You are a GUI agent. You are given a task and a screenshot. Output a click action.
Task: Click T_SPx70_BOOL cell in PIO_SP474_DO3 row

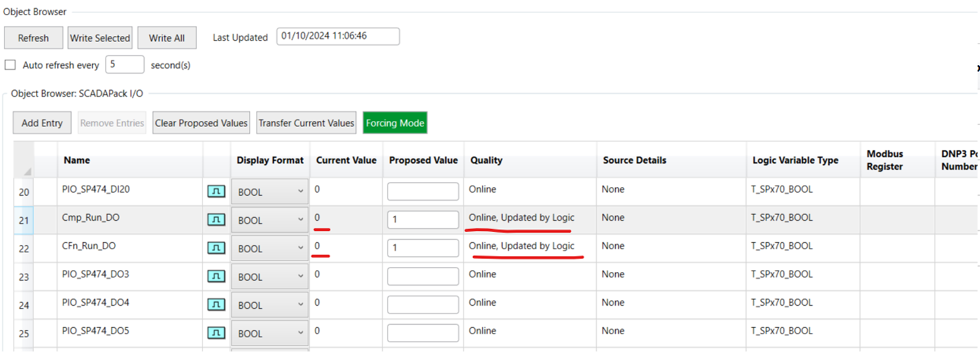tap(803, 276)
